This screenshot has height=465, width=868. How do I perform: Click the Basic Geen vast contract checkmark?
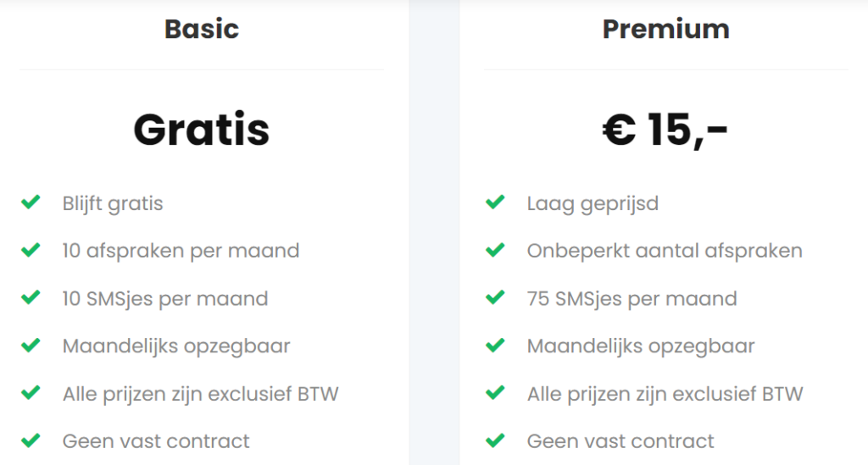point(31,440)
